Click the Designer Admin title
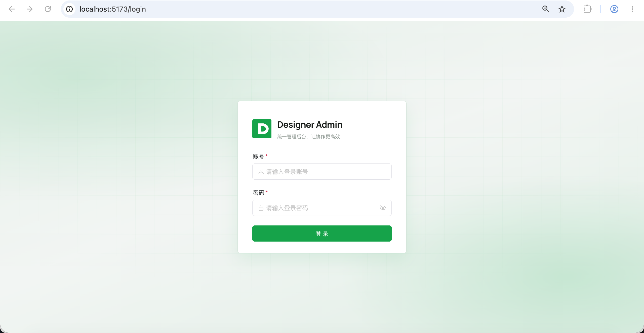Screen dimensions: 644x333 (310, 125)
